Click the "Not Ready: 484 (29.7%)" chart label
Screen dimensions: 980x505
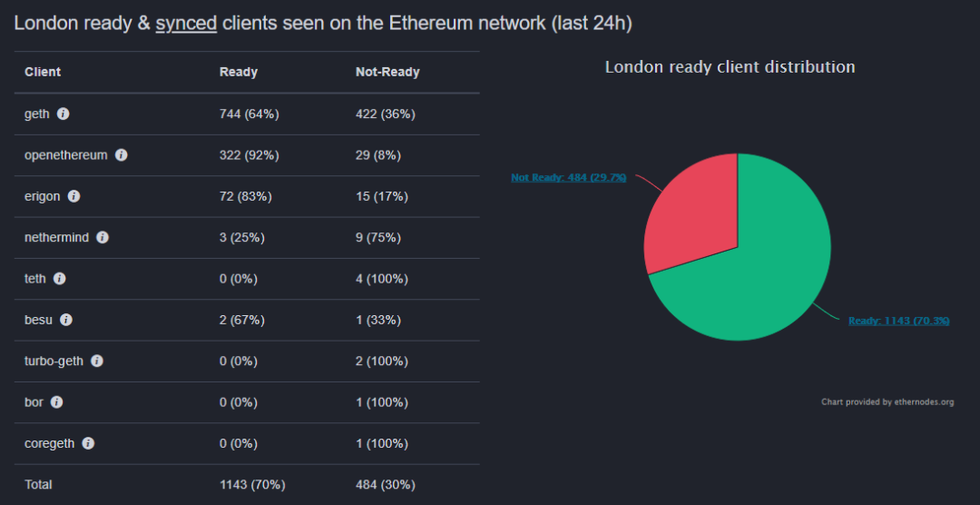[568, 178]
